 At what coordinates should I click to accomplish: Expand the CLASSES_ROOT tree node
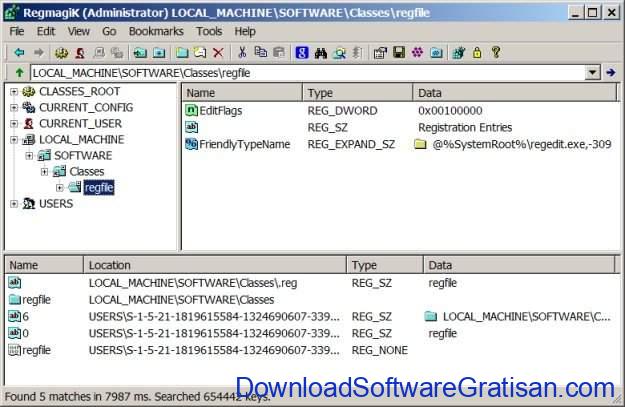click(13, 92)
